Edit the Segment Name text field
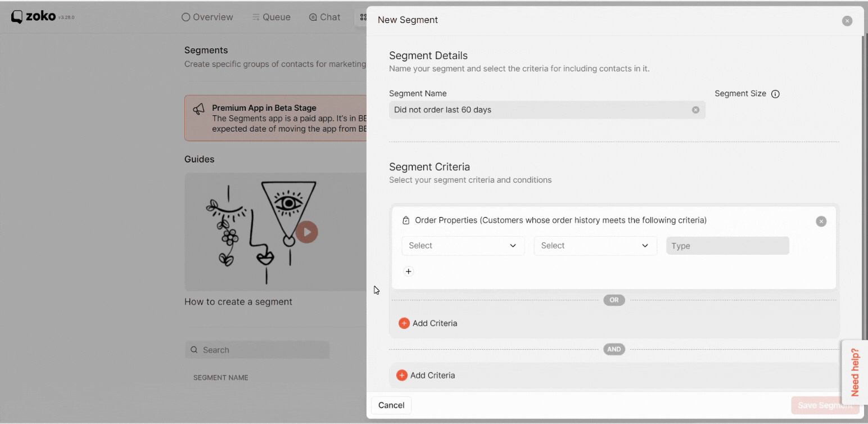 coord(547,110)
